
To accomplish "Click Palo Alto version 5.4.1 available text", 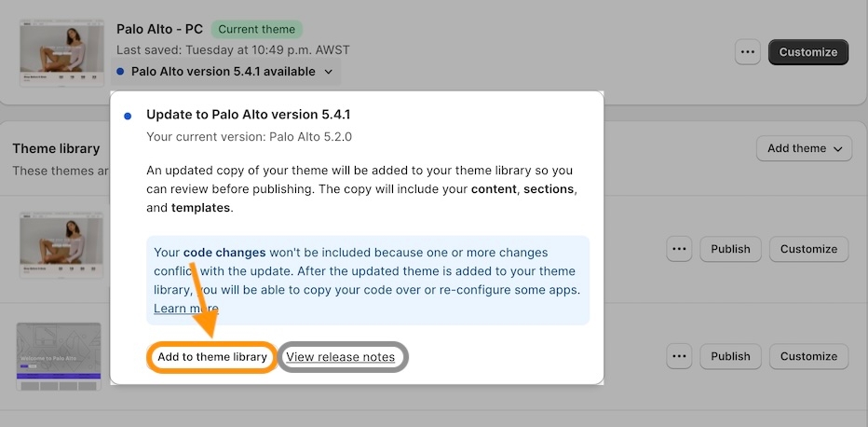I will 224,72.
